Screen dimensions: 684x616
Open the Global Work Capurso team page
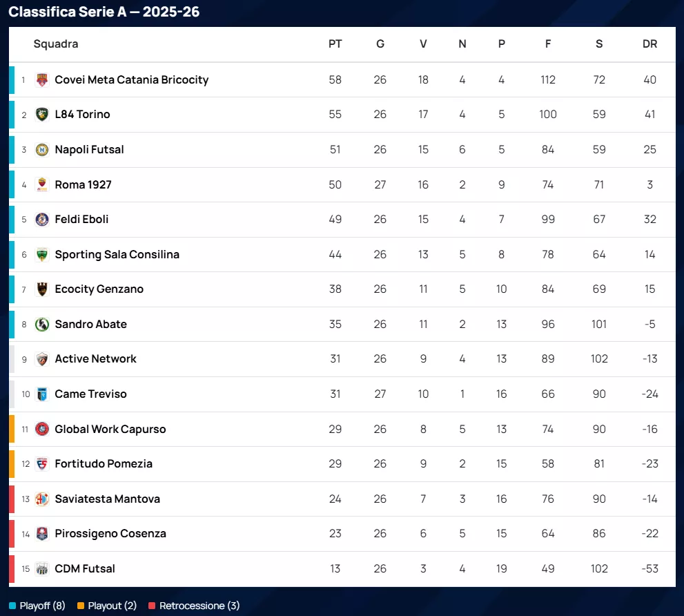click(x=110, y=429)
